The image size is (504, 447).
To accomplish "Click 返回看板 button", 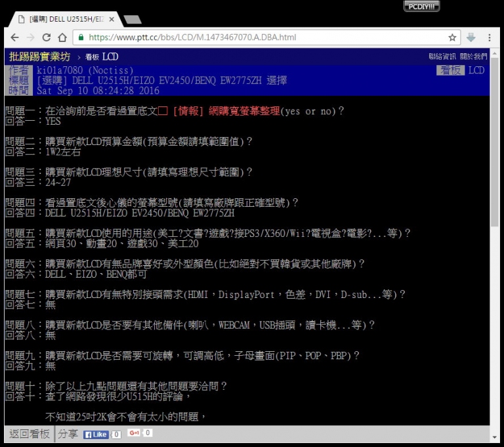I will 30,434.
